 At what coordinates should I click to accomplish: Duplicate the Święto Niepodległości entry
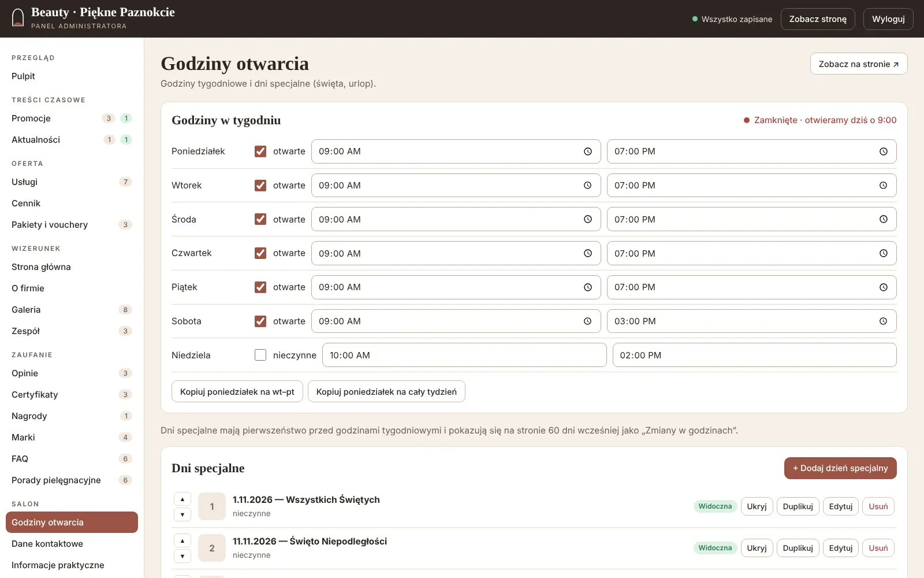798,548
